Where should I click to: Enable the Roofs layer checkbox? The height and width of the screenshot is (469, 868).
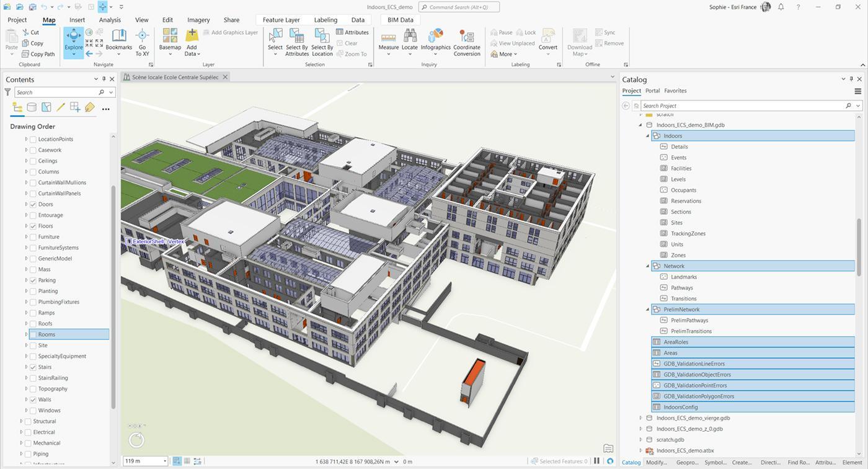(x=33, y=324)
